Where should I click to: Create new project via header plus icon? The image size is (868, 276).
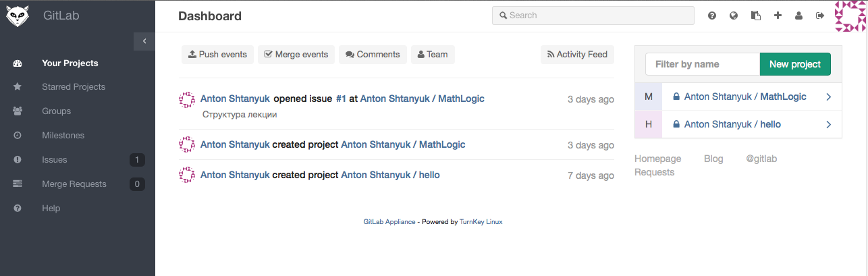point(778,16)
